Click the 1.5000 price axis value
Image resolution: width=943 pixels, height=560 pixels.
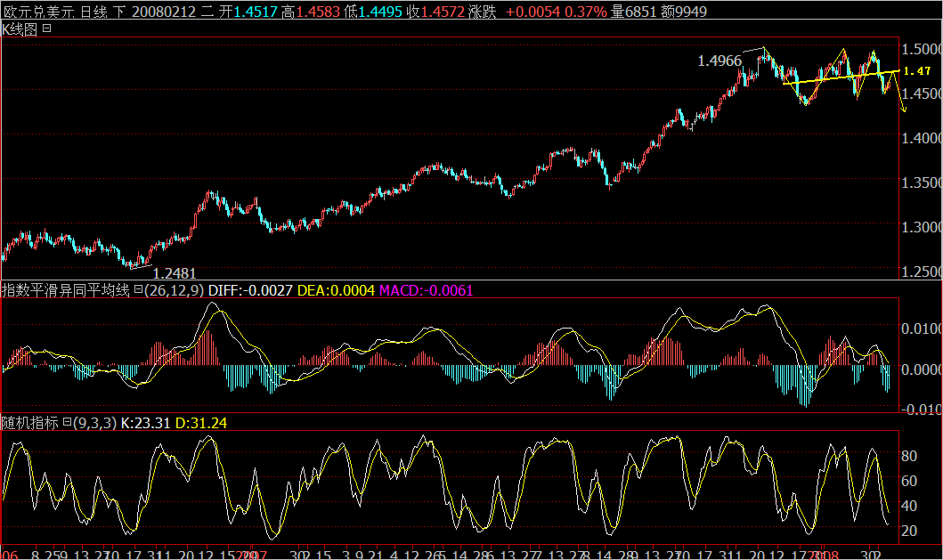click(922, 49)
